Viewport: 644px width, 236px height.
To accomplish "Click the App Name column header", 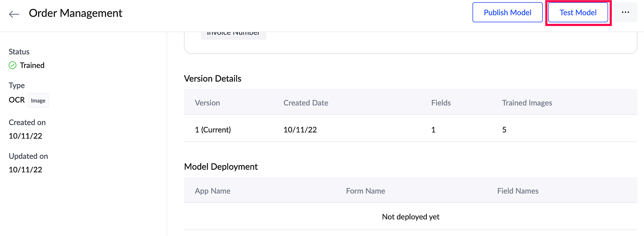I will click(213, 191).
